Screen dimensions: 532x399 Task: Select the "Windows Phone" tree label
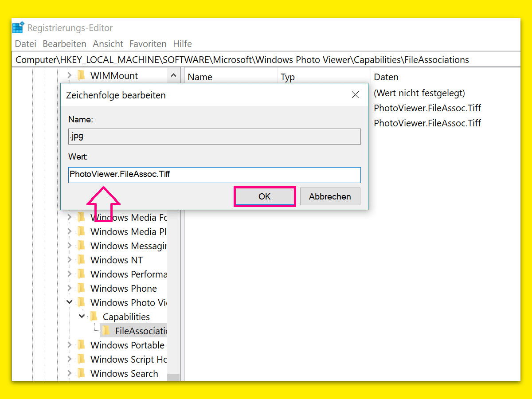[124, 288]
